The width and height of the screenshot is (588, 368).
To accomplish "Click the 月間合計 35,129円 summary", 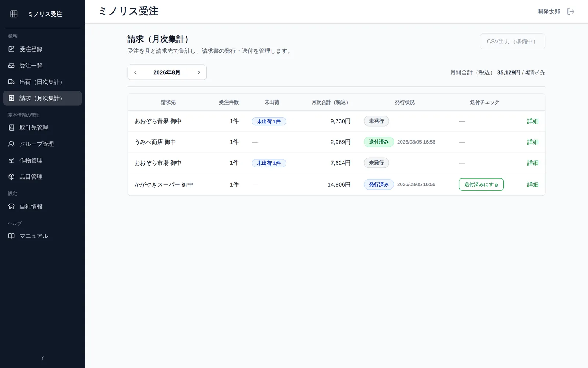I will pos(498,72).
